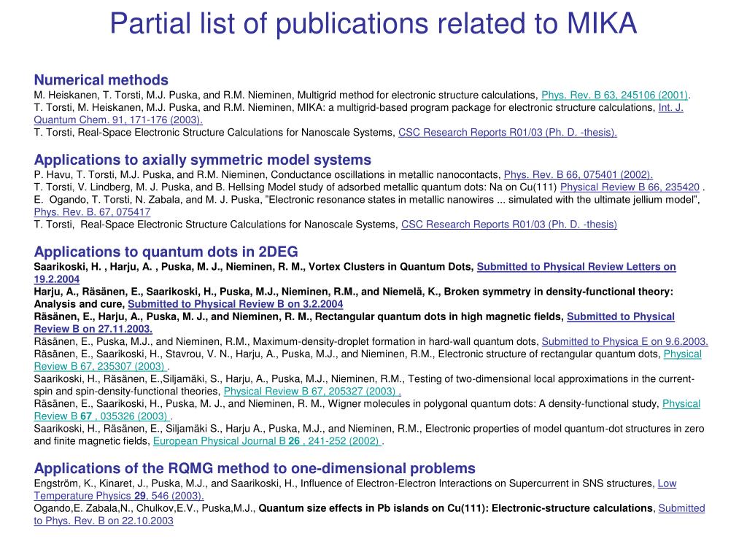747x560 pixels.
Task: Click Rectangular quantum dots in high magnetic fields text
Action: 438,316
